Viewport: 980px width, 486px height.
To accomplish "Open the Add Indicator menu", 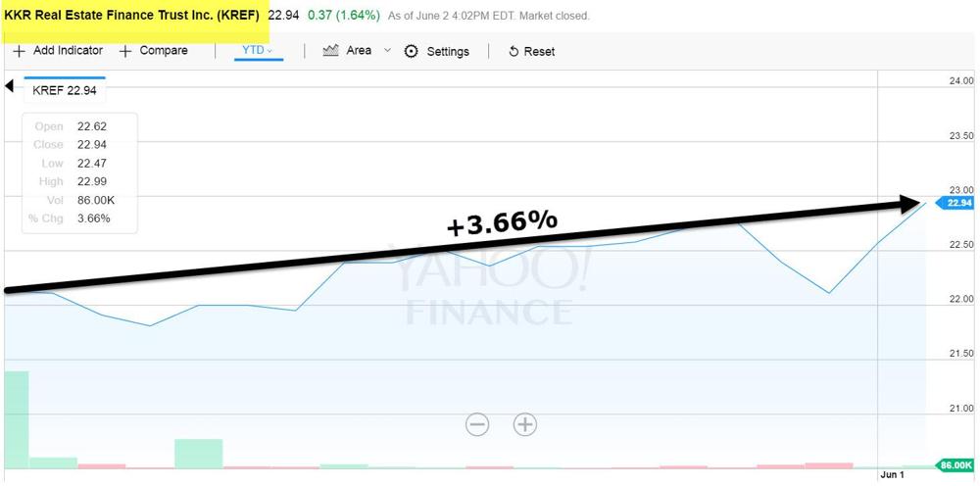I will tap(58, 51).
